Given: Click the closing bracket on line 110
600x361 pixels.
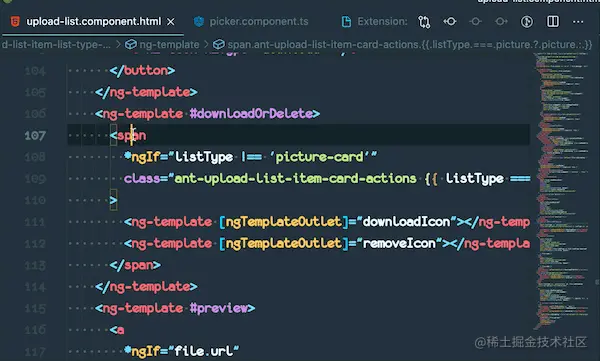Looking at the screenshot, I should pos(114,200).
